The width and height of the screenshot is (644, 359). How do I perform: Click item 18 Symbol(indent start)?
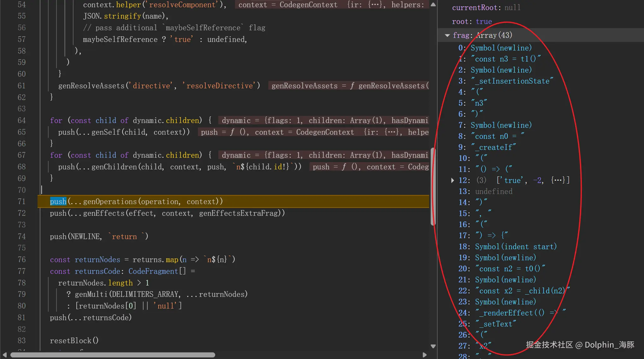click(x=516, y=247)
